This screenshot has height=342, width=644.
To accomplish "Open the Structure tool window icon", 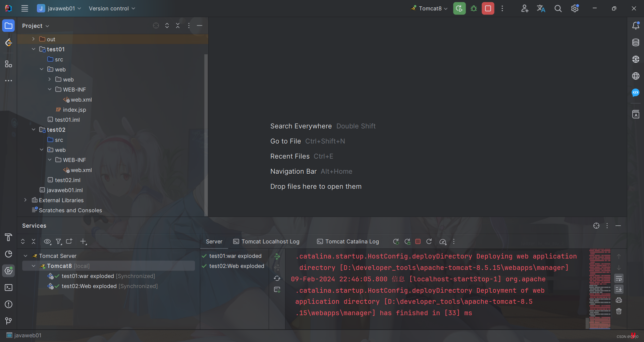I will [x=8, y=64].
